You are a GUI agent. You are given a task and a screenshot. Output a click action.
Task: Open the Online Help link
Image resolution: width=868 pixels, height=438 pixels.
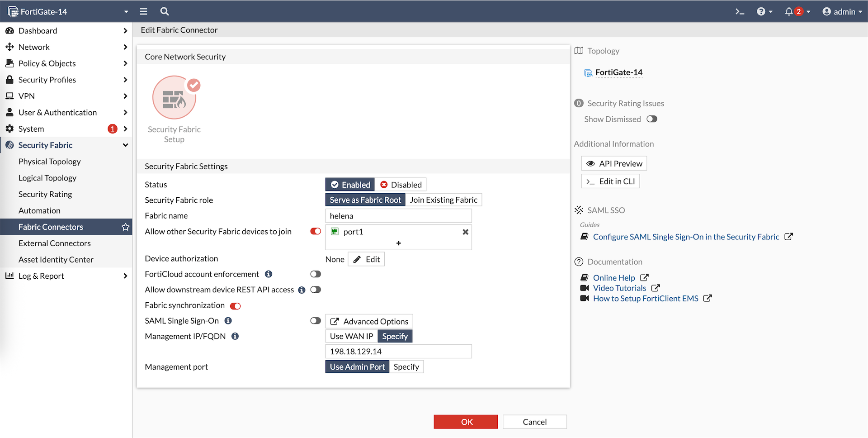(614, 278)
